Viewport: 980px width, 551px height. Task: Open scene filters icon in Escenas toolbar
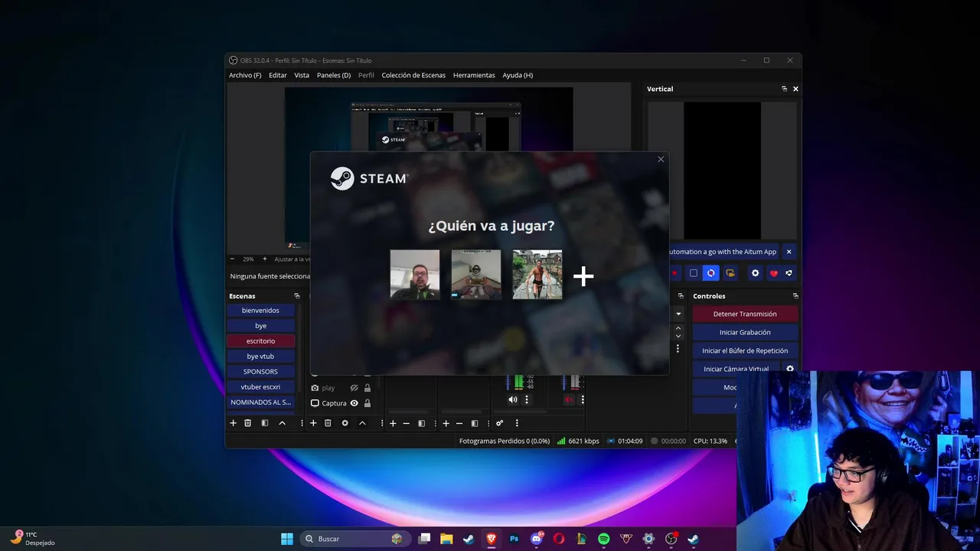click(265, 423)
